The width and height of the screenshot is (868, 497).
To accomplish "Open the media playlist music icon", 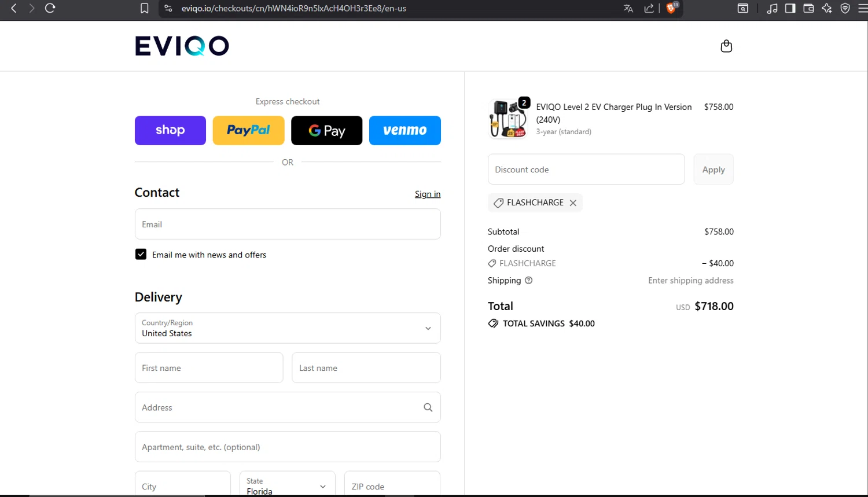I will tap(772, 8).
